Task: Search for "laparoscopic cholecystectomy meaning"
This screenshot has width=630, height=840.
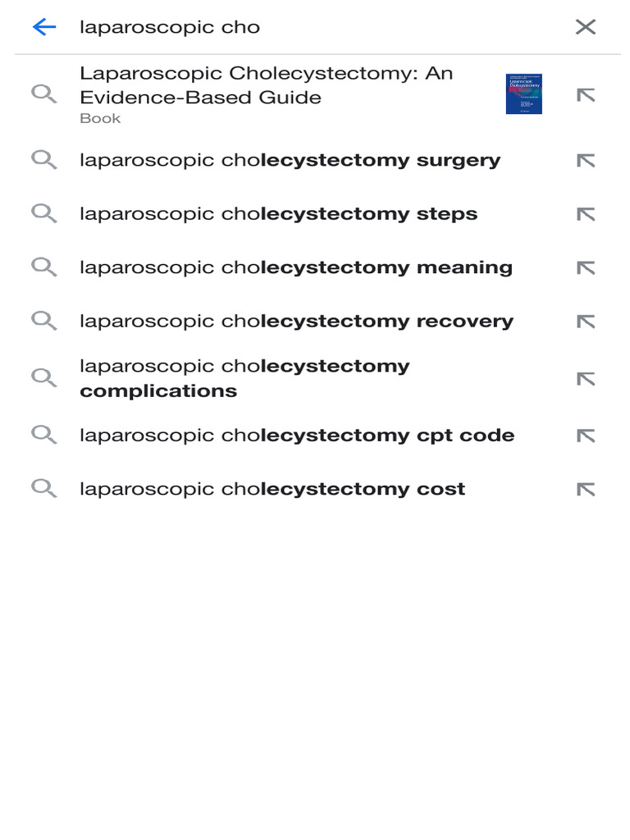Action: point(295,267)
